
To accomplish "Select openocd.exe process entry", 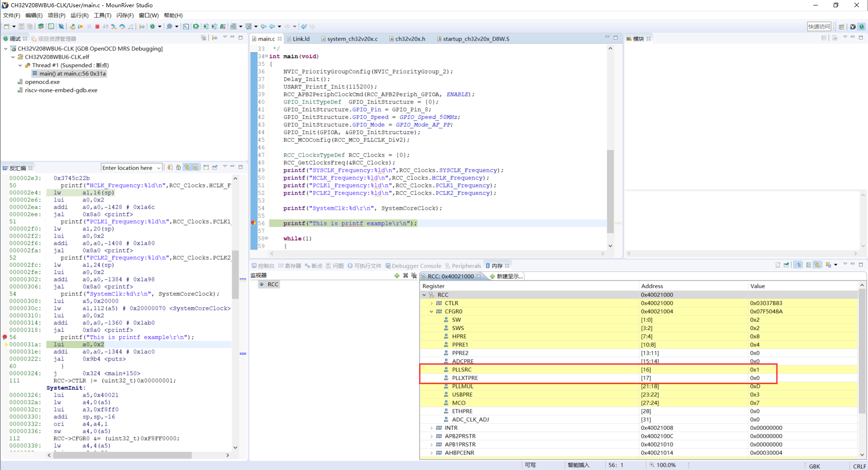I will 38,82.
